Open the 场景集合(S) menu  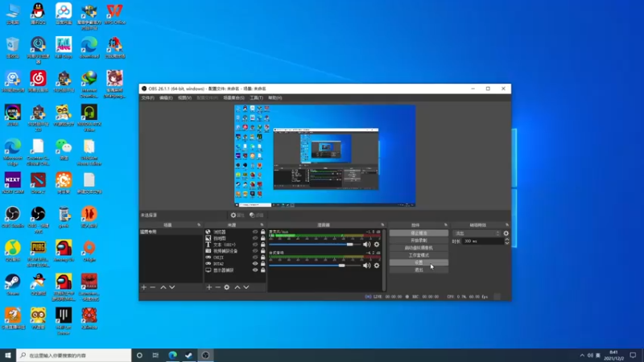(233, 98)
